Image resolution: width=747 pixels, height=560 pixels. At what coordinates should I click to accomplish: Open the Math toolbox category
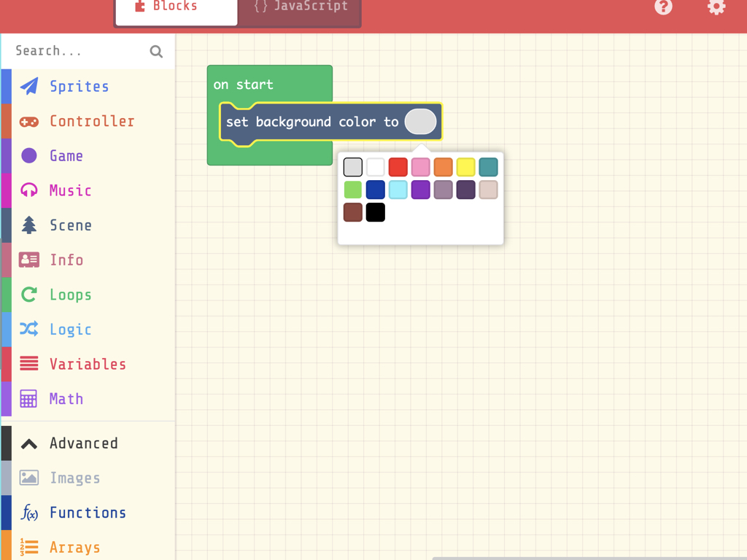coord(88,399)
